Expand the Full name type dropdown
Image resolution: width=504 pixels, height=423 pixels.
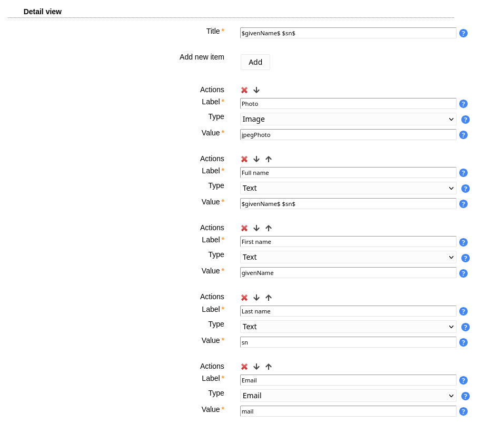click(348, 188)
